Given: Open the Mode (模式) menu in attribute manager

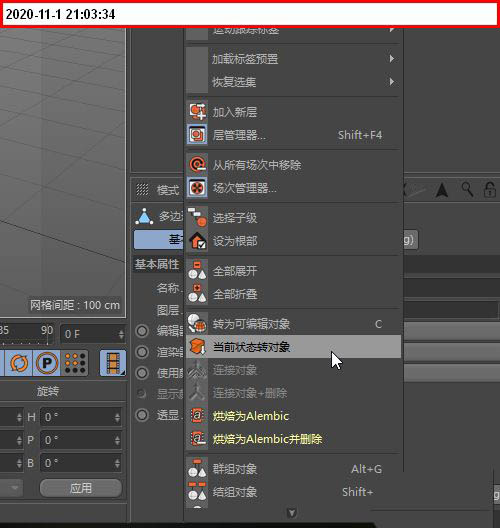Looking at the screenshot, I should click(168, 190).
